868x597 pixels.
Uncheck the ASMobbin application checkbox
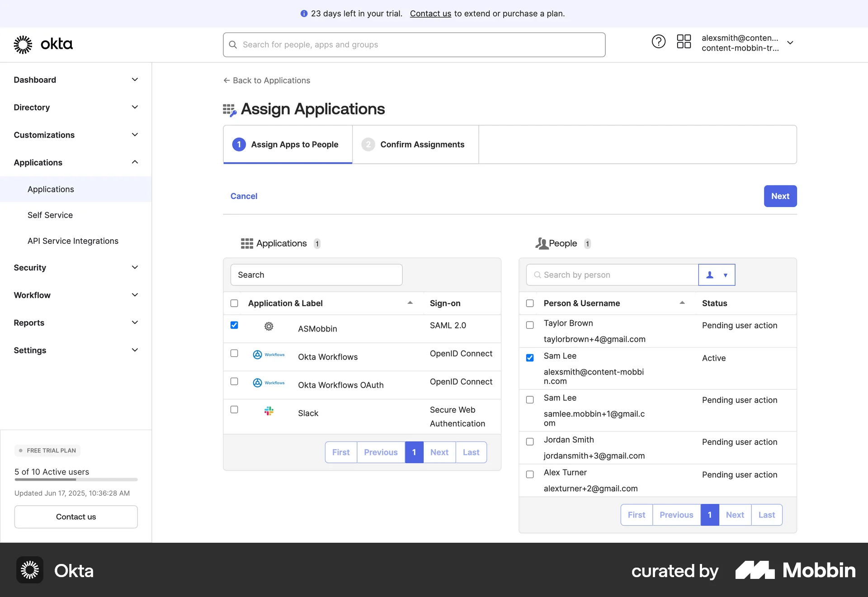(x=234, y=325)
